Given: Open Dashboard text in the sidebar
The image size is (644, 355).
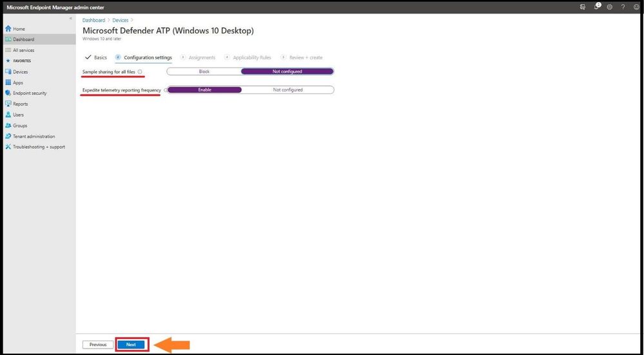Looking at the screenshot, I should tap(23, 39).
